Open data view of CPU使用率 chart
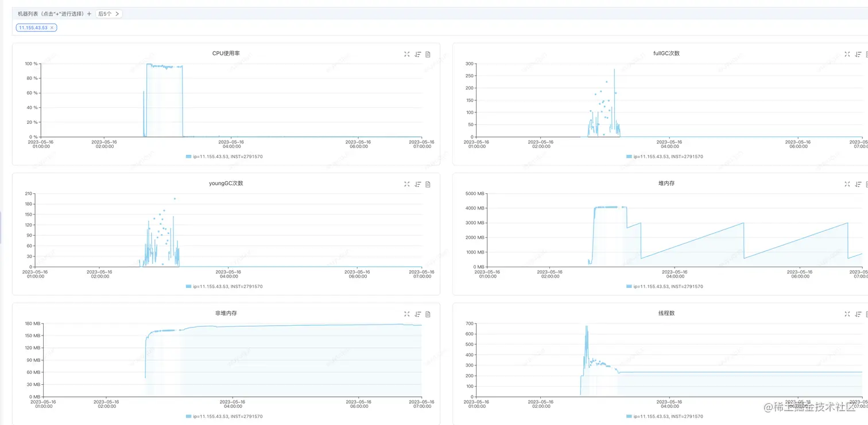 [x=428, y=54]
